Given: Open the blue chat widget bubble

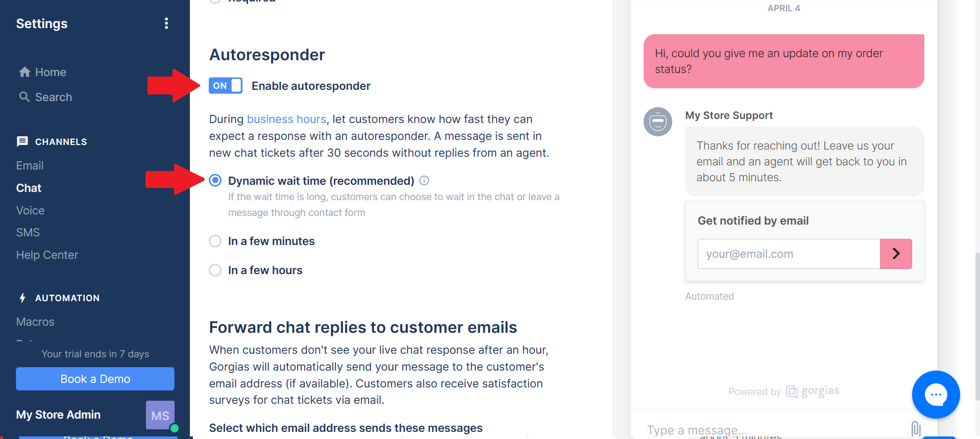Looking at the screenshot, I should pos(936,395).
